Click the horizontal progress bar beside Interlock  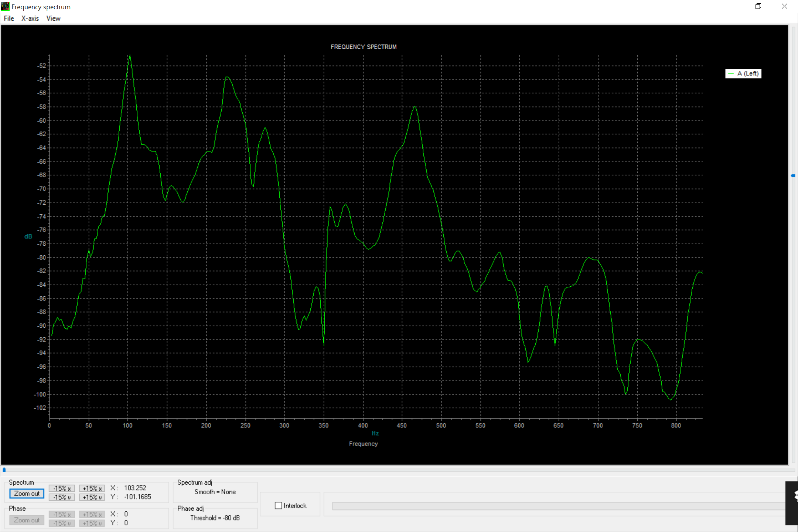559,506
